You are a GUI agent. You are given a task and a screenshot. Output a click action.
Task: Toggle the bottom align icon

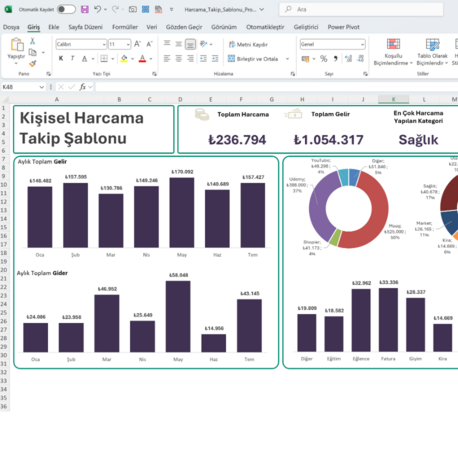pyautogui.click(x=190, y=44)
